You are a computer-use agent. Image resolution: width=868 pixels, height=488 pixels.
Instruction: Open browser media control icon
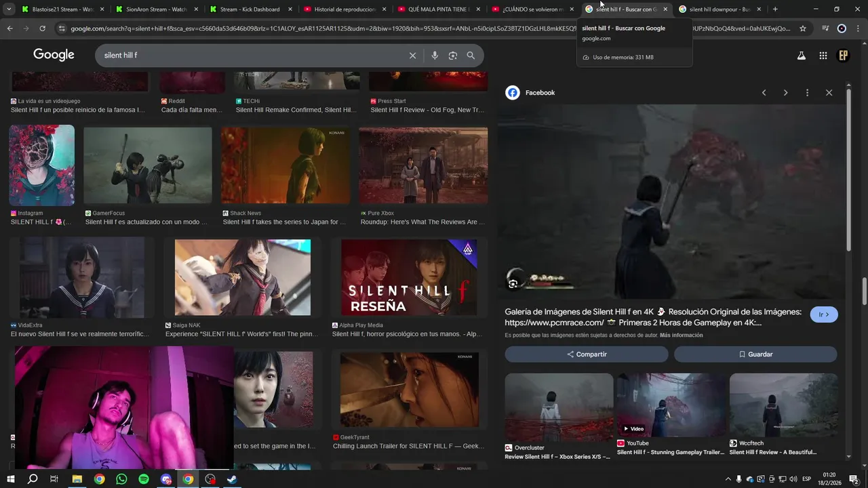(825, 28)
